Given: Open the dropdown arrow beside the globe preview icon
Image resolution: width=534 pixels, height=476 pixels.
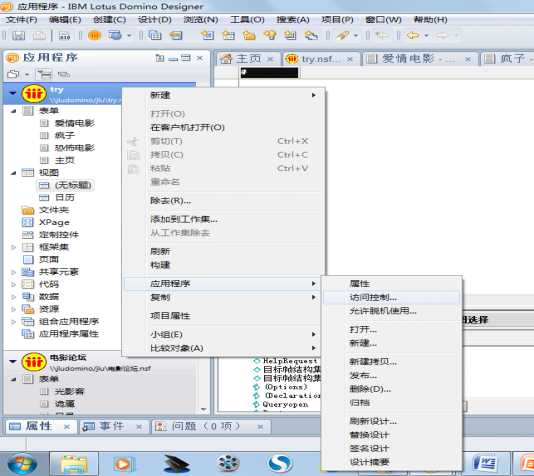Looking at the screenshot, I should pos(129,35).
